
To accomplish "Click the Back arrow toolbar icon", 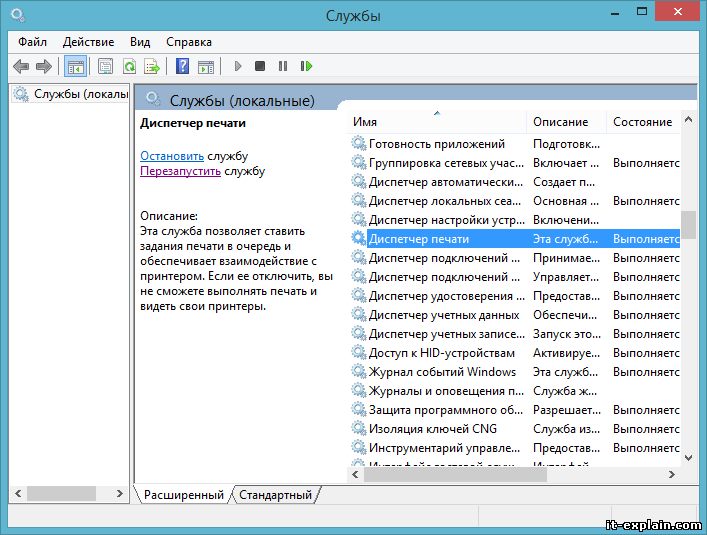I will click(21, 67).
